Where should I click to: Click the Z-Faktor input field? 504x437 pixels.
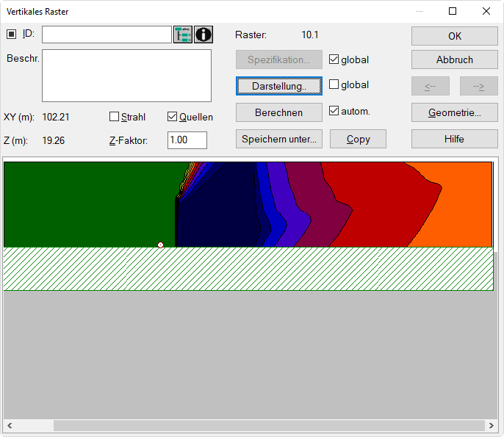187,140
